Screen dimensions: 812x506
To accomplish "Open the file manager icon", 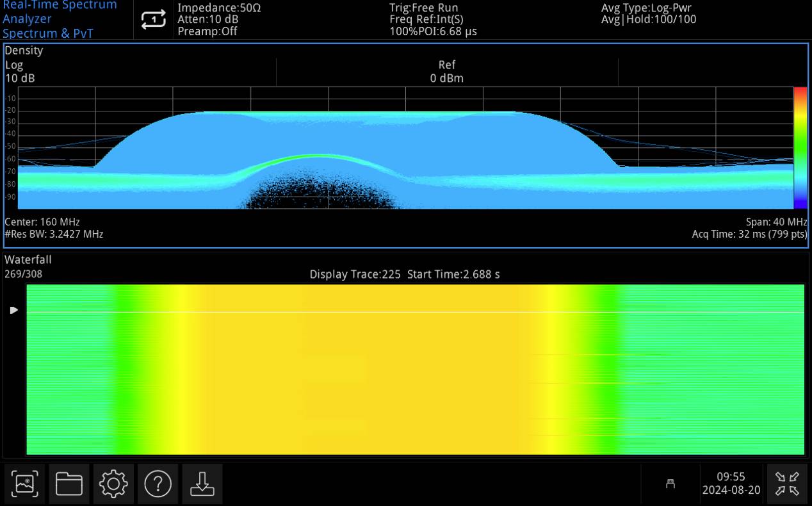I will [69, 484].
